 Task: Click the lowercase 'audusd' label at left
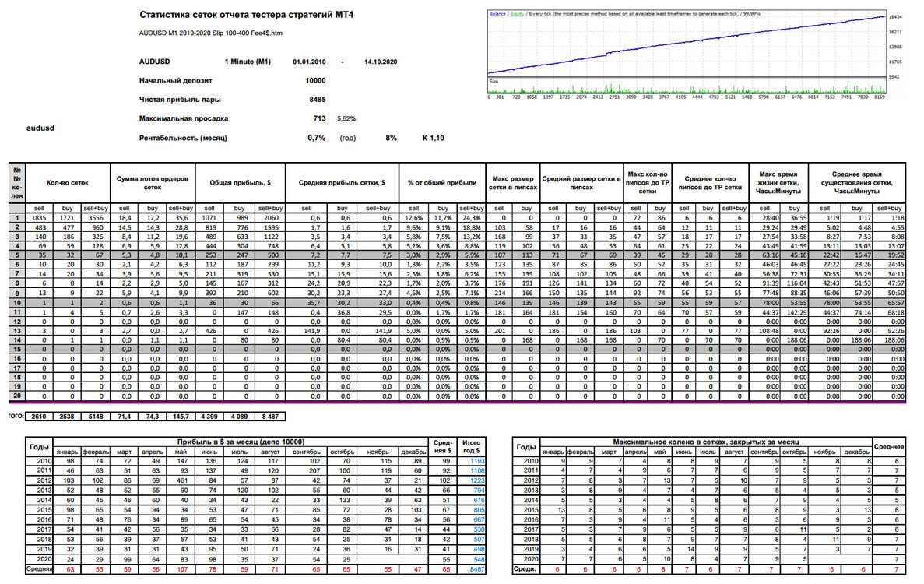40,128
